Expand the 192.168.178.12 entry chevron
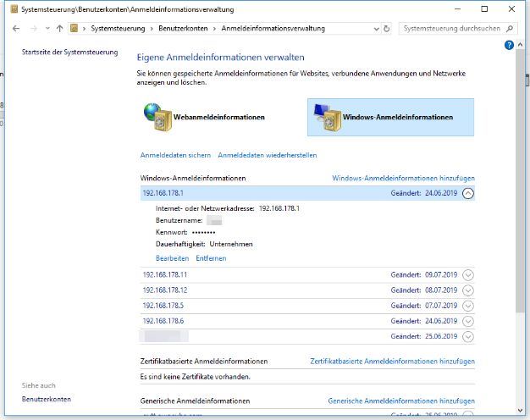 click(468, 290)
